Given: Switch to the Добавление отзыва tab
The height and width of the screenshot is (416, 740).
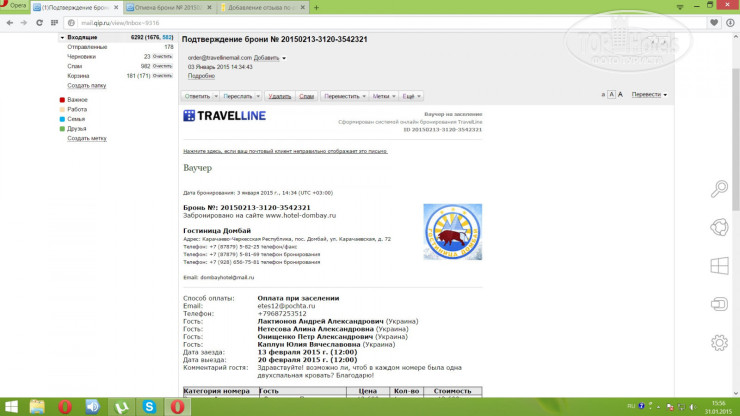Looking at the screenshot, I should point(255,7).
